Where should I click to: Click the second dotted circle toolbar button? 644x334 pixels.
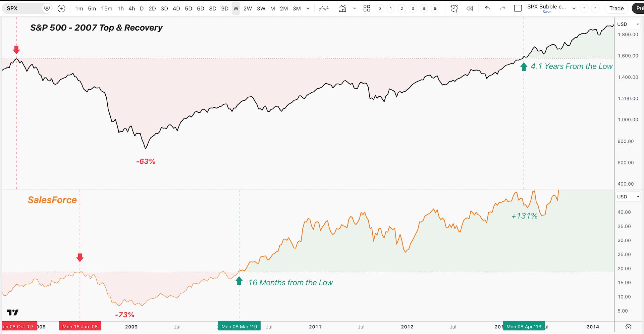[x=595, y=8]
